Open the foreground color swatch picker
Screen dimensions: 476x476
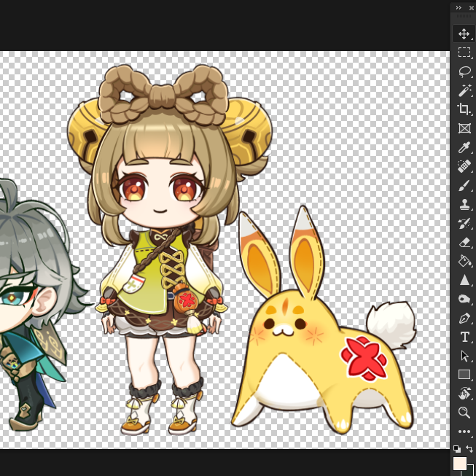(459, 464)
